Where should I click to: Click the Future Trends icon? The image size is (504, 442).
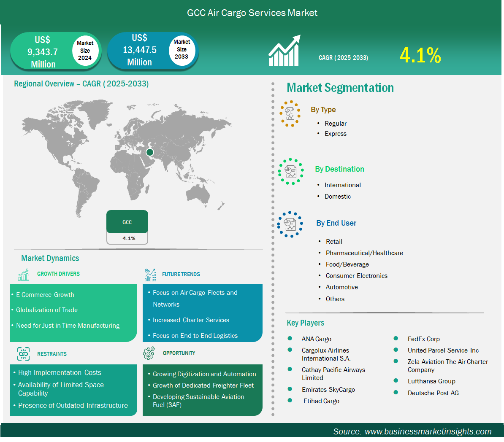tap(150, 275)
